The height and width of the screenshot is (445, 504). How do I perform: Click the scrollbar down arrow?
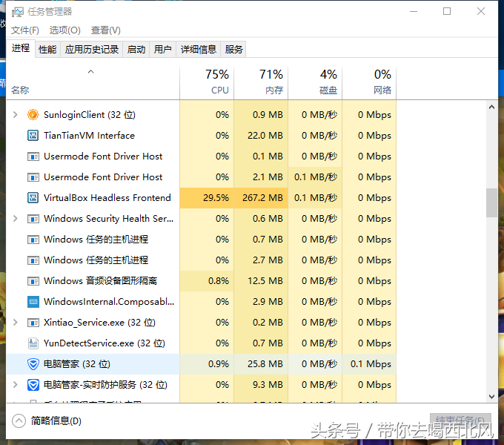[x=491, y=397]
